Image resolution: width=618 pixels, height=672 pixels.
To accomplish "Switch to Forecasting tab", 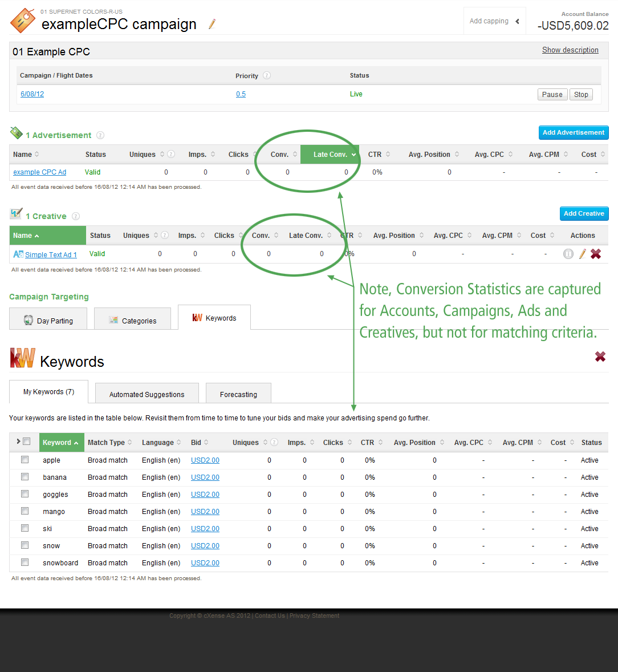I will (238, 394).
